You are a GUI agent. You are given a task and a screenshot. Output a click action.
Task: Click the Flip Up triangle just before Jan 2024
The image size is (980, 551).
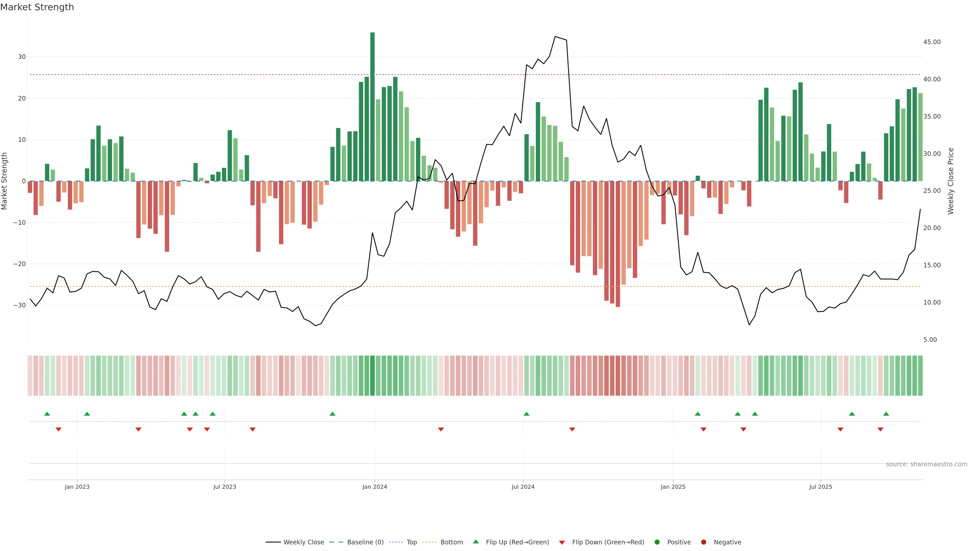tap(333, 414)
